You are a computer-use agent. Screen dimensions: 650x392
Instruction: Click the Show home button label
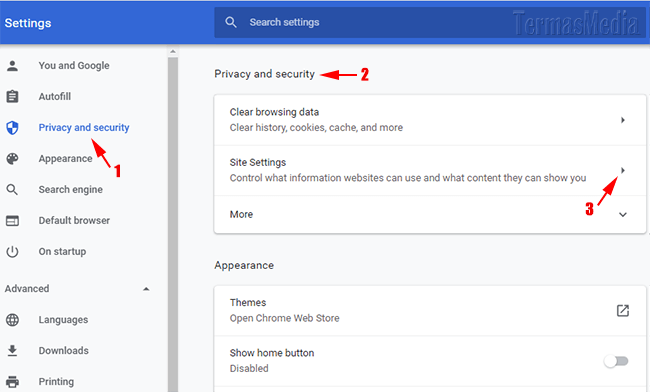[272, 353]
